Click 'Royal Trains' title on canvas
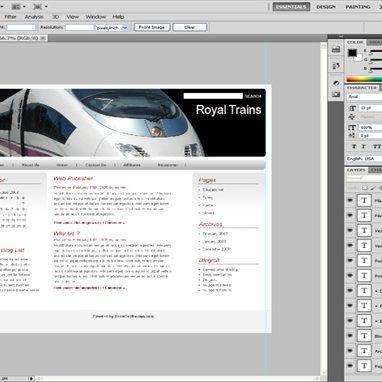 [x=228, y=110]
